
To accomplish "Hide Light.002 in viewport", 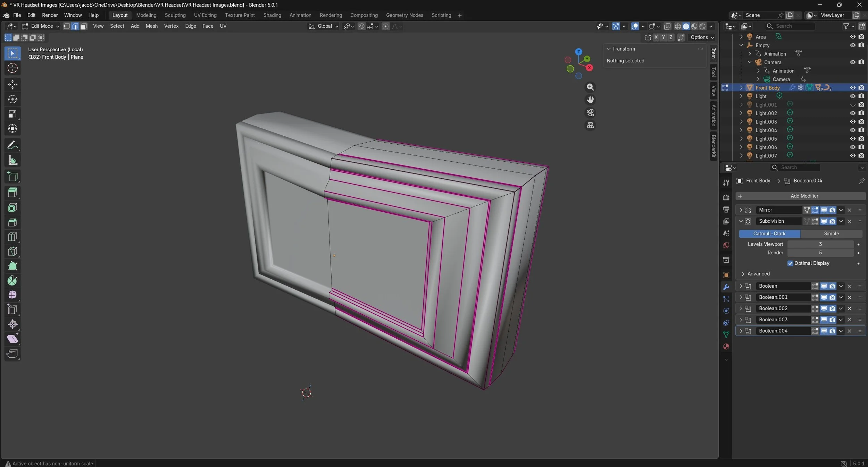I will pos(852,113).
